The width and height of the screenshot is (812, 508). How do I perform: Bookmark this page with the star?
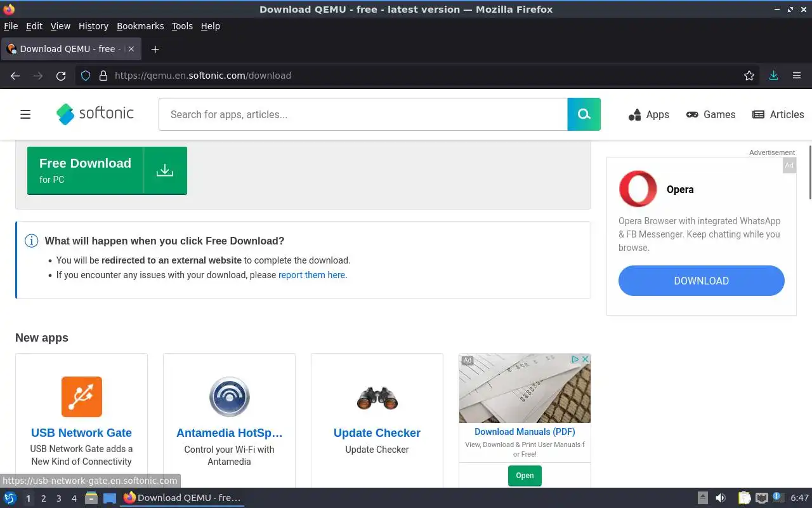(x=749, y=76)
